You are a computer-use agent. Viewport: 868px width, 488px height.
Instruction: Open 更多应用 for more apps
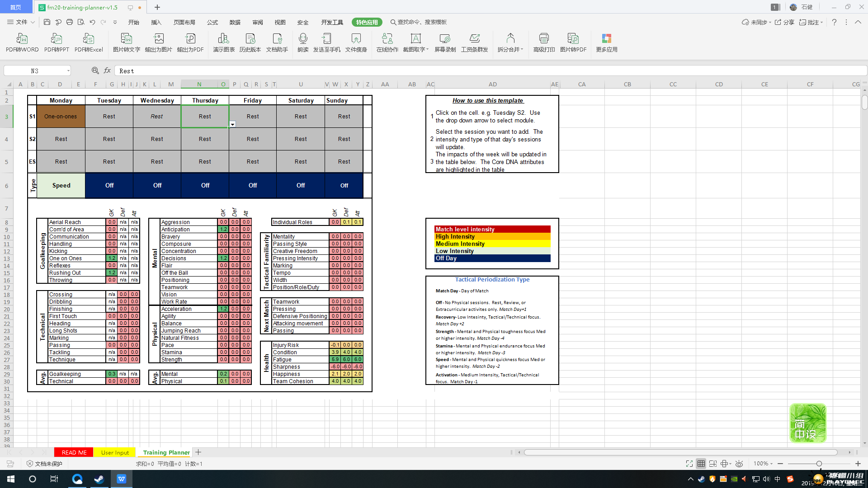click(x=607, y=43)
